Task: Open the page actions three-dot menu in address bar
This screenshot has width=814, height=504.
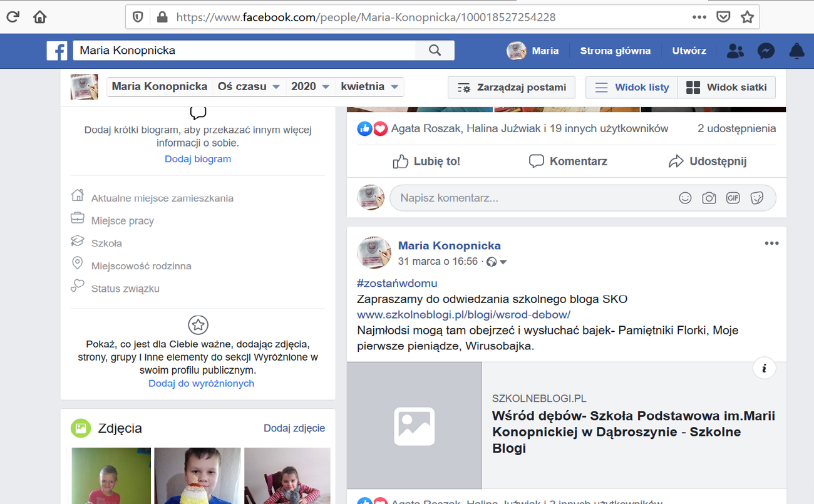Action: (x=699, y=17)
